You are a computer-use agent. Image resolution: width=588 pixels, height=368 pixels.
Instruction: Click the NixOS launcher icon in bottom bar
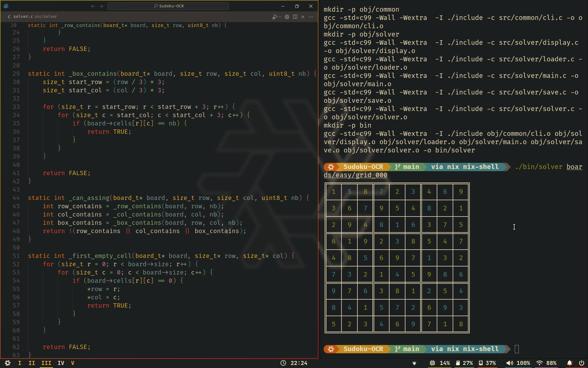click(x=8, y=363)
